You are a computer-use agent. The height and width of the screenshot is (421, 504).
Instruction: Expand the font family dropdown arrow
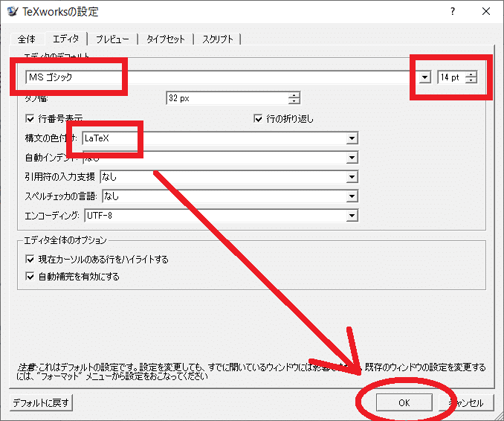[x=425, y=77]
